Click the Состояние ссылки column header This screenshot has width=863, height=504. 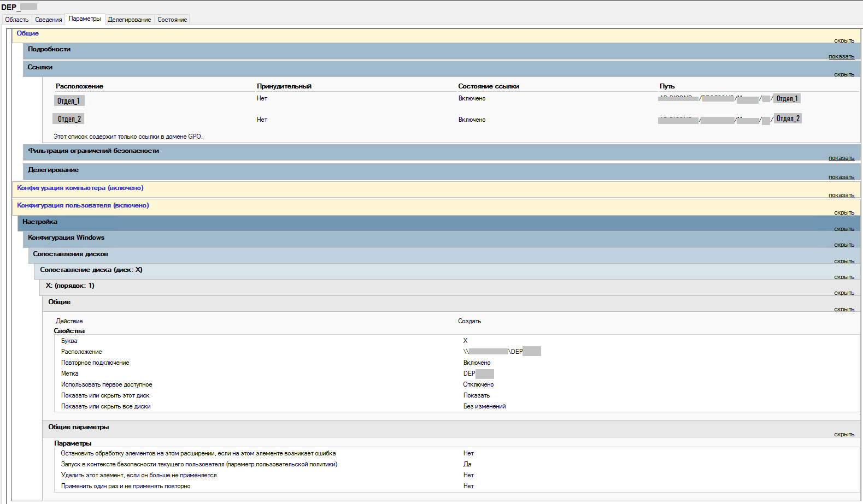pyautogui.click(x=489, y=86)
